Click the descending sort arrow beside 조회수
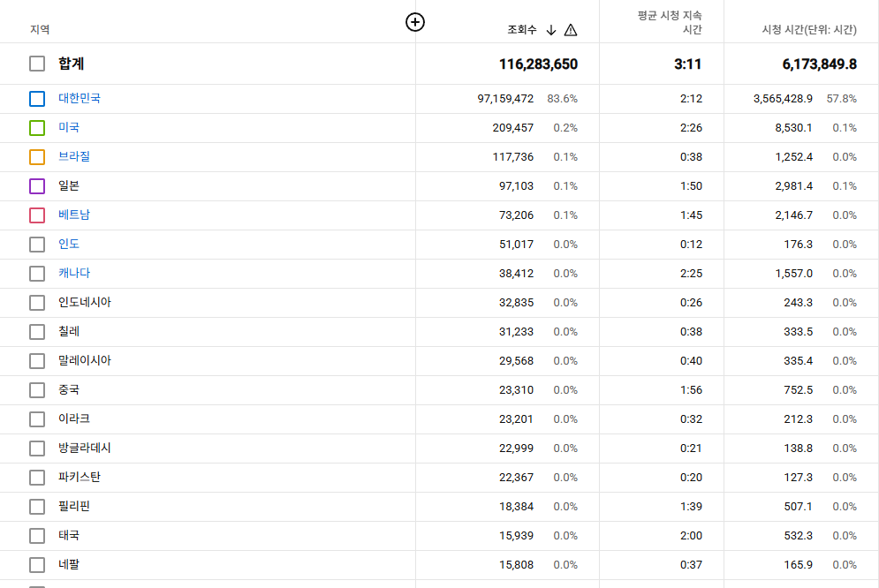This screenshot has width=879, height=588. coord(551,30)
